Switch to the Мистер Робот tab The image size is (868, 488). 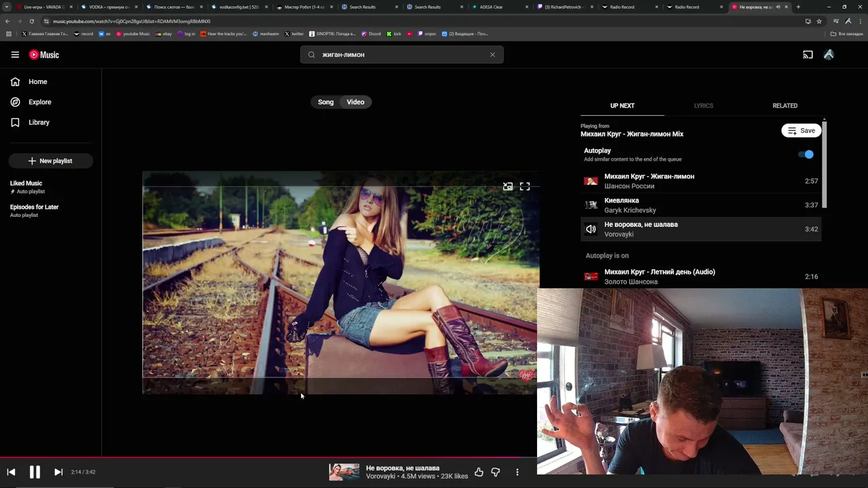[303, 7]
